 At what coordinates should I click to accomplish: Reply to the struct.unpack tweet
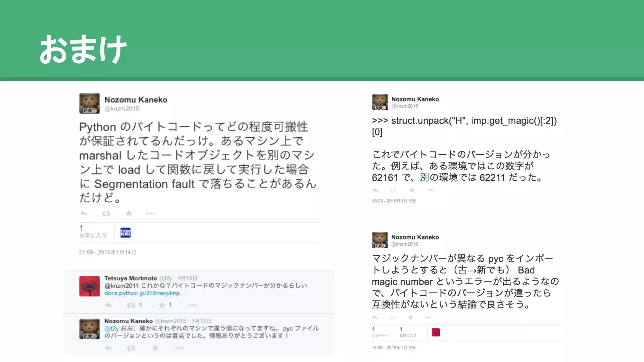[x=375, y=190]
